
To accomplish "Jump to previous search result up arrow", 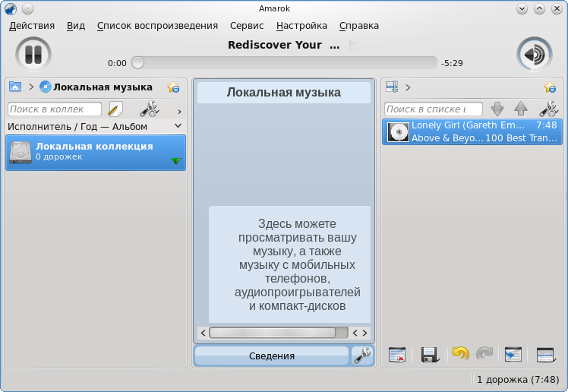I will click(521, 109).
